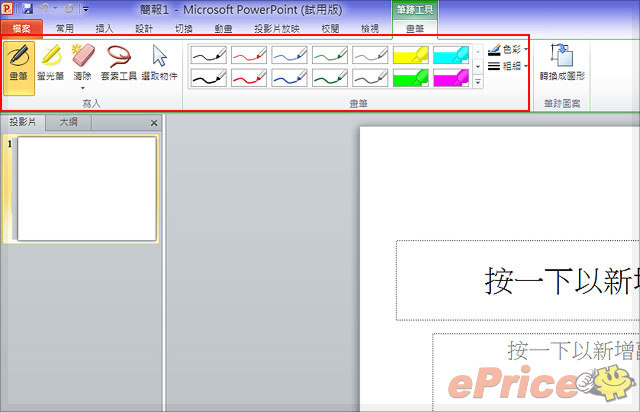640x412 pixels.
Task: Expand the pen styles gallery more arrow
Action: (478, 81)
